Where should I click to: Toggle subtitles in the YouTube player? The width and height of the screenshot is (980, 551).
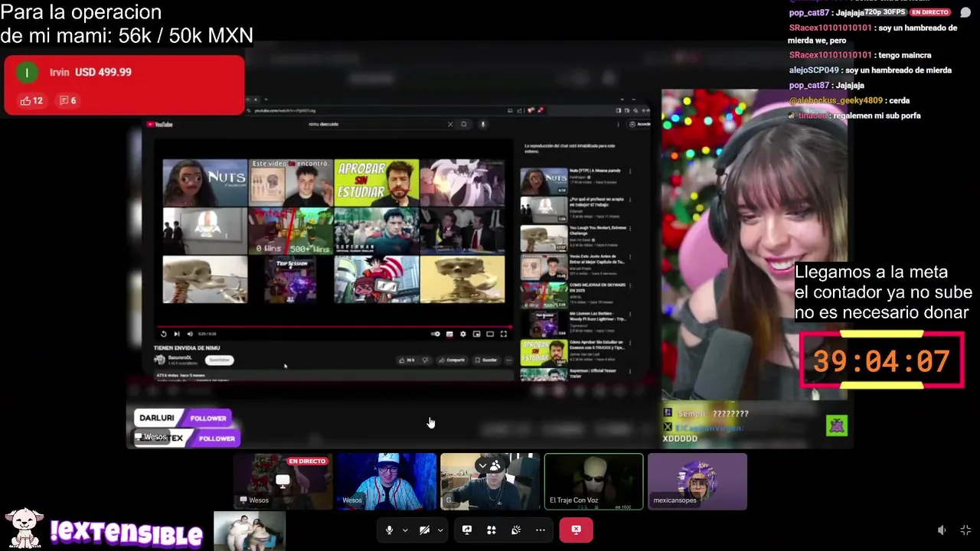point(449,334)
